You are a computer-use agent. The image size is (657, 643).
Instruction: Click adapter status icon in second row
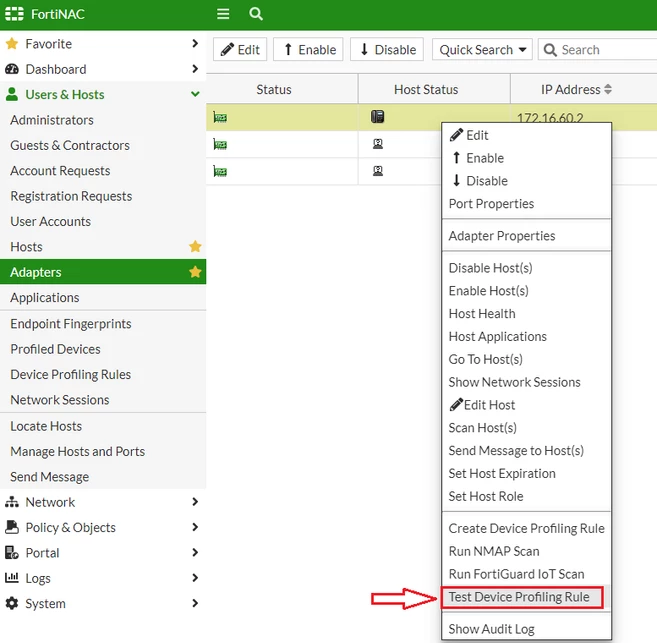point(220,145)
